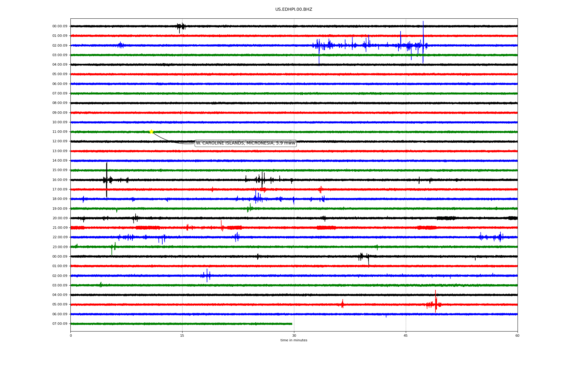The height and width of the screenshot is (368, 588).
Task: Click the 23:00:09 row time label
Action: point(60,247)
